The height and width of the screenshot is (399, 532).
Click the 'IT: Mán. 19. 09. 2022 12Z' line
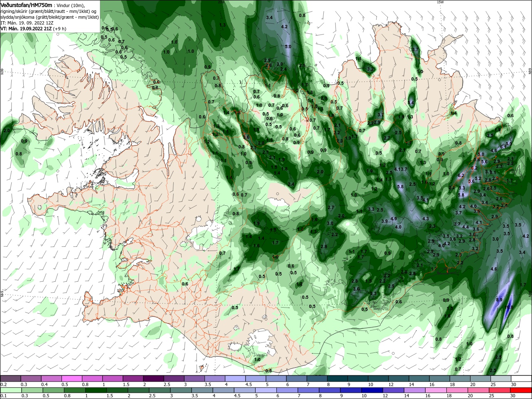27,23
